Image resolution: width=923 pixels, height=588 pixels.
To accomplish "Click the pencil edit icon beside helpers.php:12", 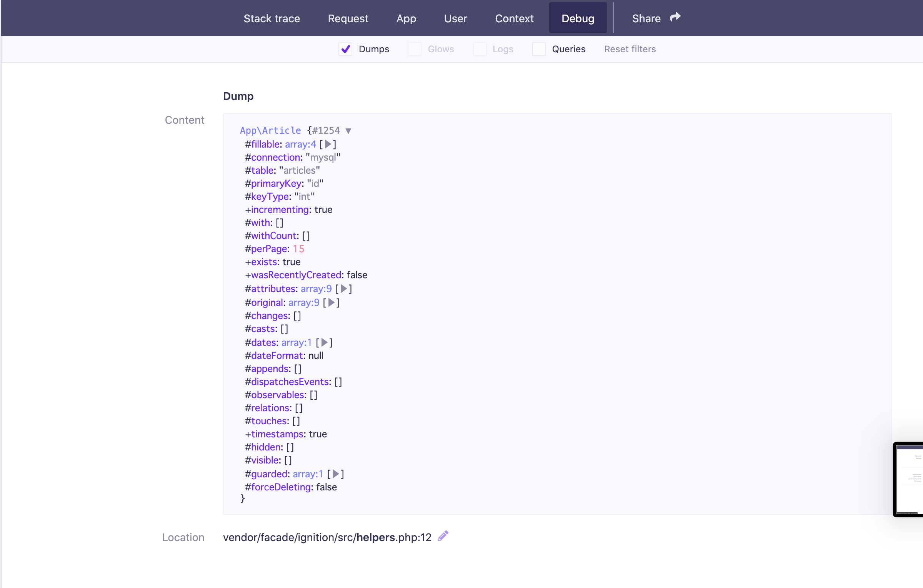I will click(x=443, y=536).
